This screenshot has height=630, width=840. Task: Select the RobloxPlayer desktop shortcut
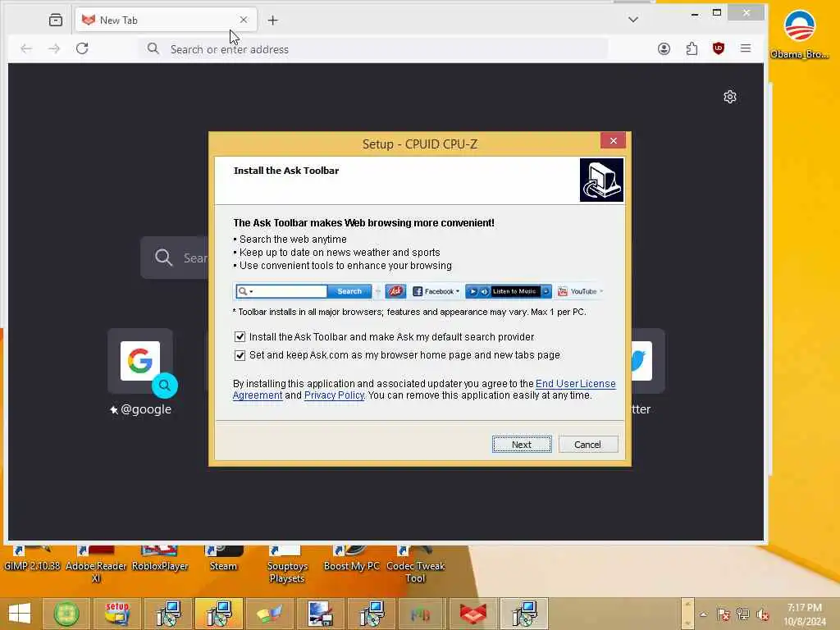[160, 559]
